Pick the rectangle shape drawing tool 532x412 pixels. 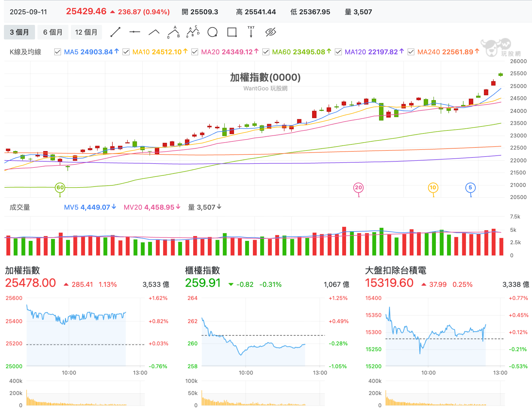232,32
